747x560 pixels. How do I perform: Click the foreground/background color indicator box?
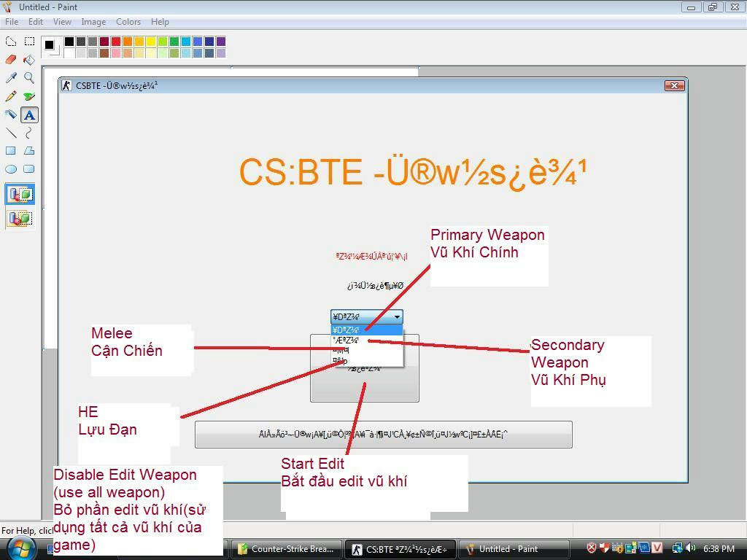52,47
